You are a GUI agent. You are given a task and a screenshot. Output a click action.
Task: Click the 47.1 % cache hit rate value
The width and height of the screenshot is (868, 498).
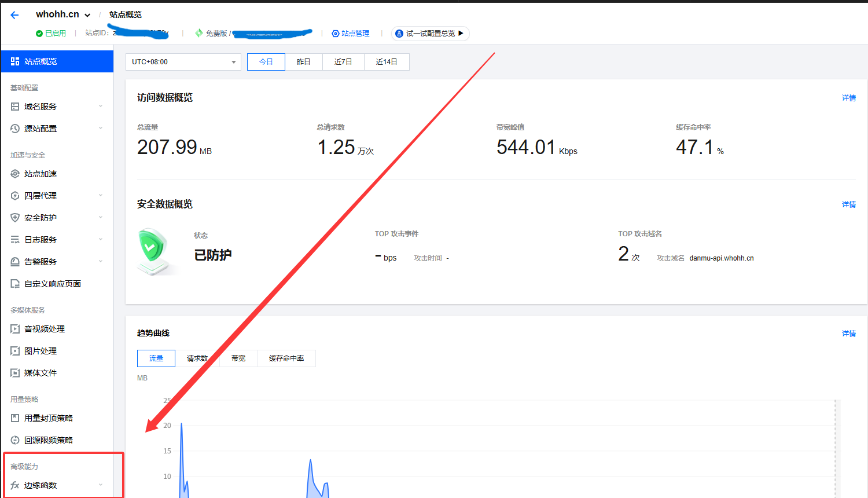click(x=700, y=148)
